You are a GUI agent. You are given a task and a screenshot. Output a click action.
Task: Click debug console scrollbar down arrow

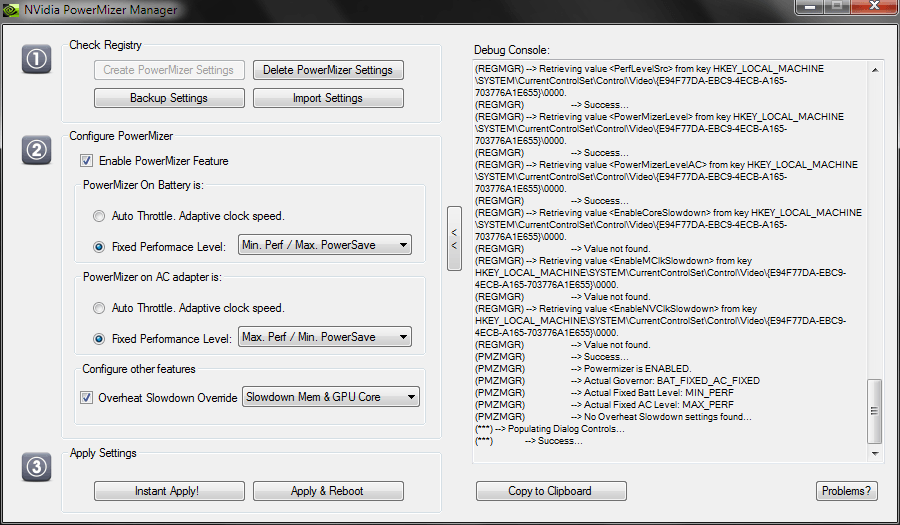click(x=875, y=453)
